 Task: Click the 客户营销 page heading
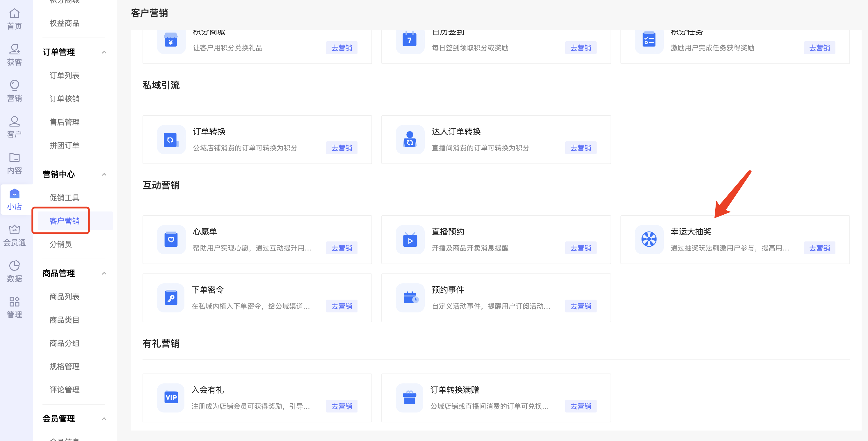[x=149, y=13]
